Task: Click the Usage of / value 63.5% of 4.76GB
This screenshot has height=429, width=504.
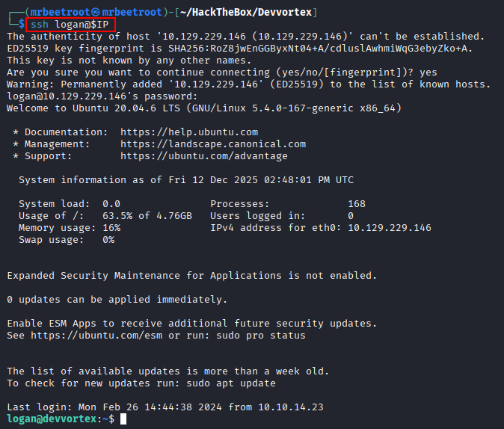Action: (x=147, y=216)
